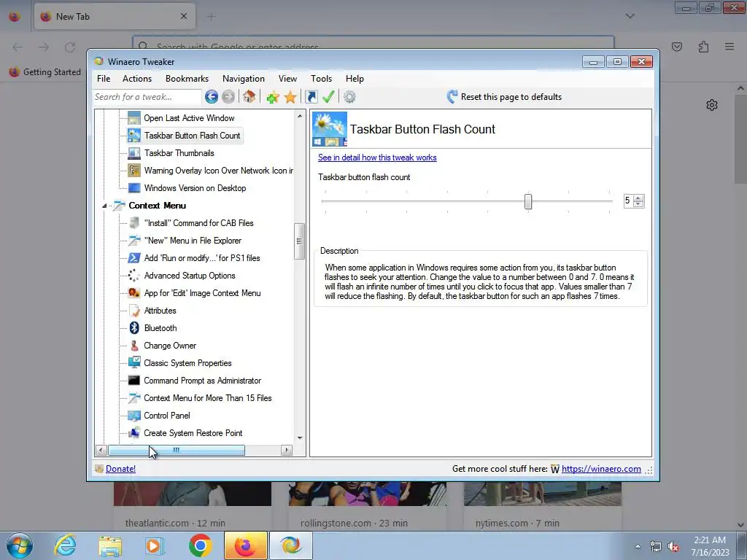Select Context Menu for More Than 15 Files
The width and height of the screenshot is (747, 560).
[x=208, y=397]
